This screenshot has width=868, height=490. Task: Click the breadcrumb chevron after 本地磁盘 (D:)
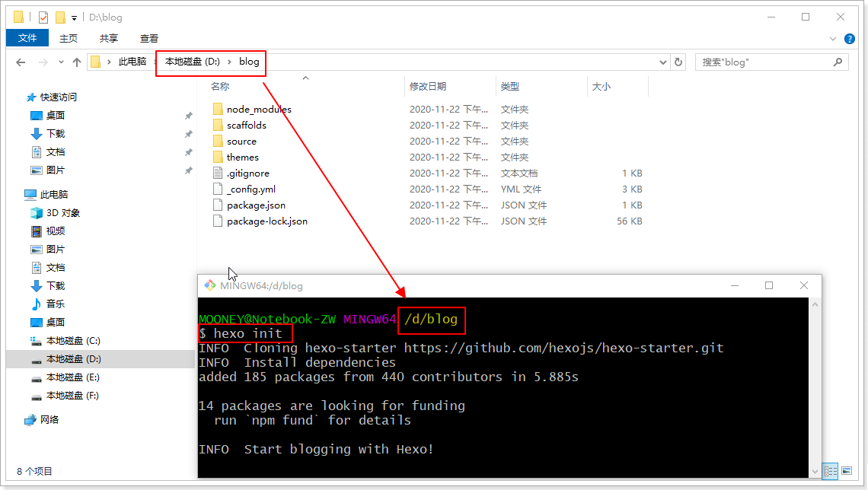pyautogui.click(x=229, y=62)
